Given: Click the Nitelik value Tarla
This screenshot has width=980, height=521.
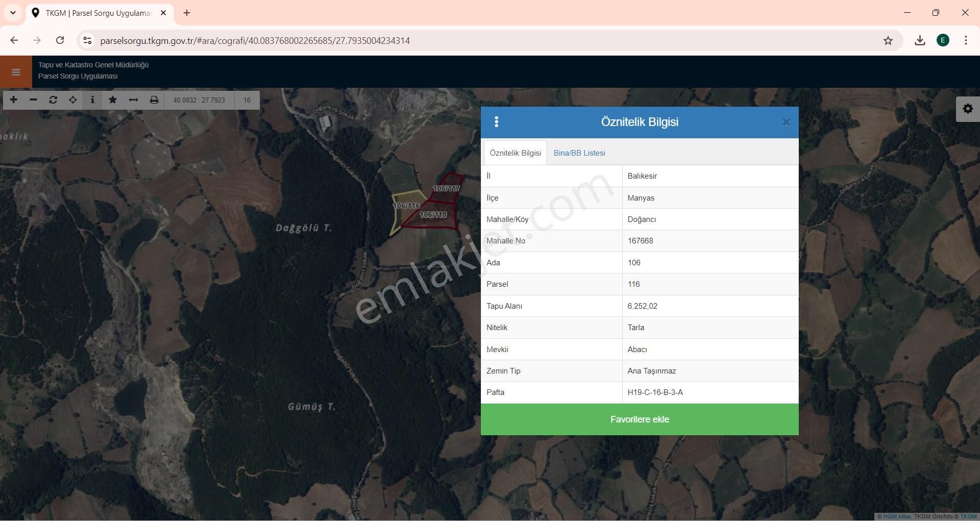Looking at the screenshot, I should point(635,328).
